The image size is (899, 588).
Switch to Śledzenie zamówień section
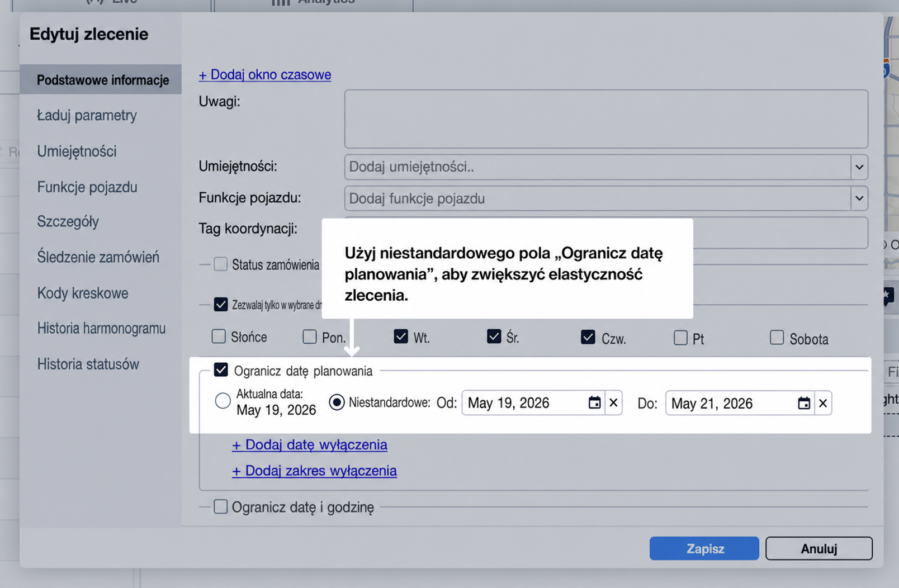pyautogui.click(x=98, y=257)
